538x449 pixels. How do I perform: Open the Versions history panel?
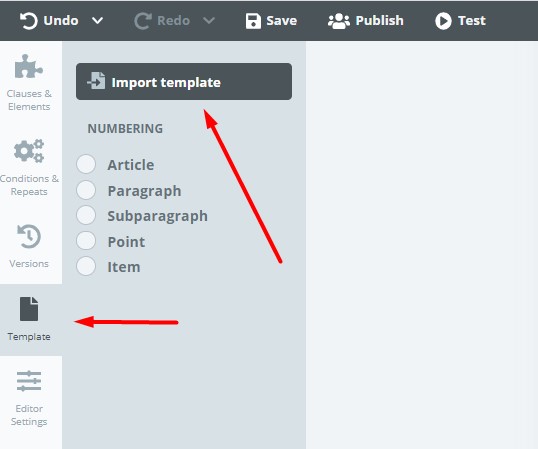point(29,246)
